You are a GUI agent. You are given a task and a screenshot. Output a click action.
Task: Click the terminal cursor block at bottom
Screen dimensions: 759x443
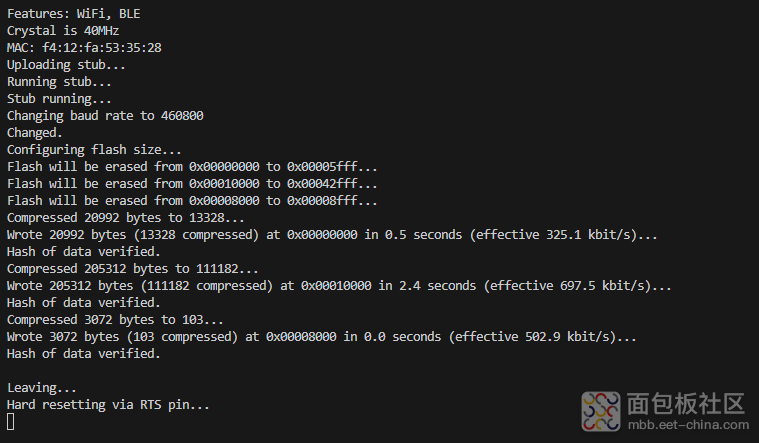pos(11,422)
